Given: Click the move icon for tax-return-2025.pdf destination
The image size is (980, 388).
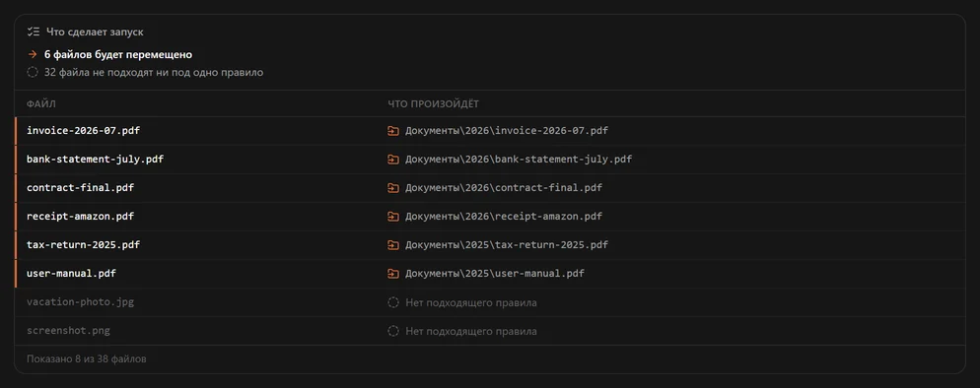Looking at the screenshot, I should click(x=393, y=245).
